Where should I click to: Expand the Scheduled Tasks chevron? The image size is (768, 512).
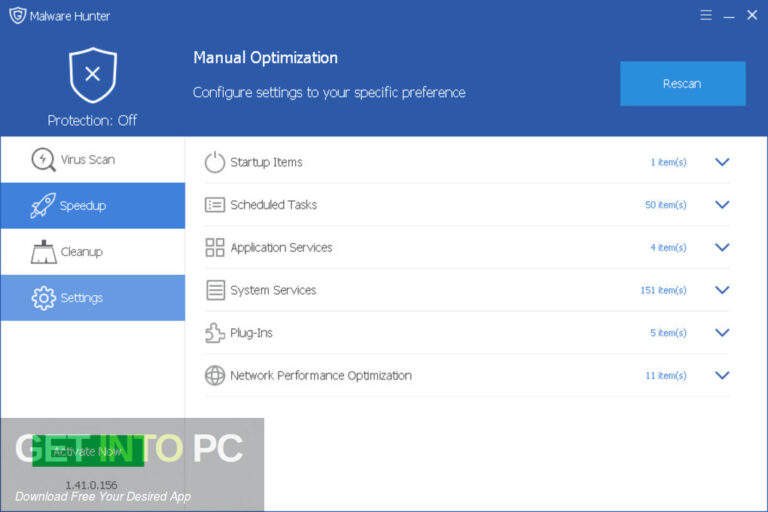722,205
